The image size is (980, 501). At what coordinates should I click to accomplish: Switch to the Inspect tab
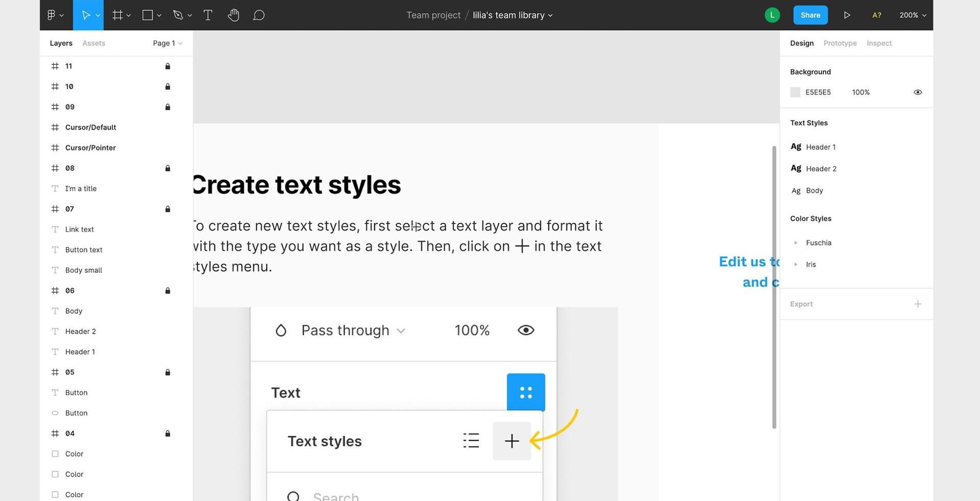tap(879, 43)
